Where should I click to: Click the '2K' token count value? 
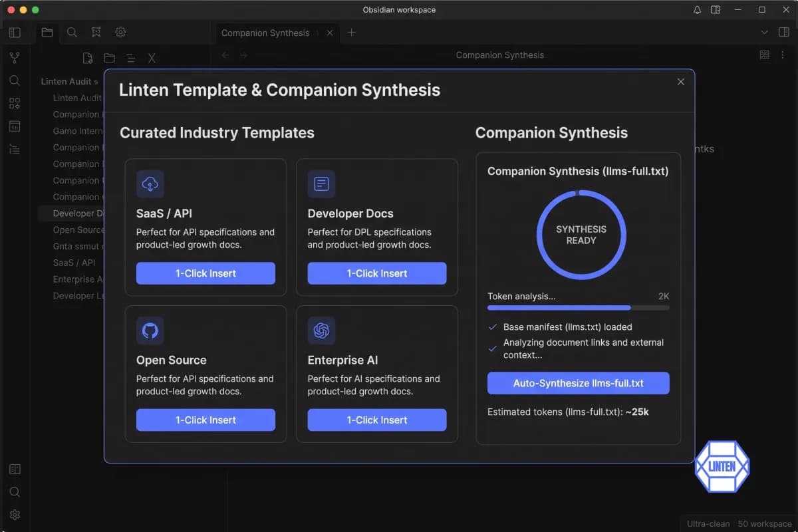[664, 297]
